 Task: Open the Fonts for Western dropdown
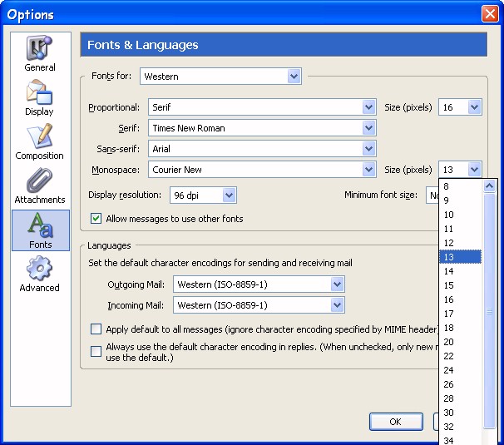(x=220, y=77)
